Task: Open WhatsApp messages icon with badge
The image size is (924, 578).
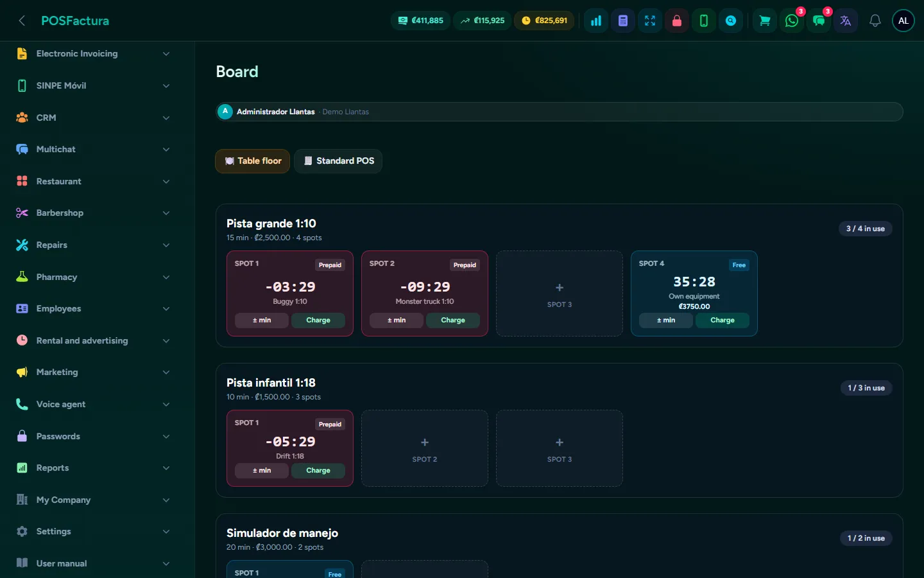Action: [792, 21]
